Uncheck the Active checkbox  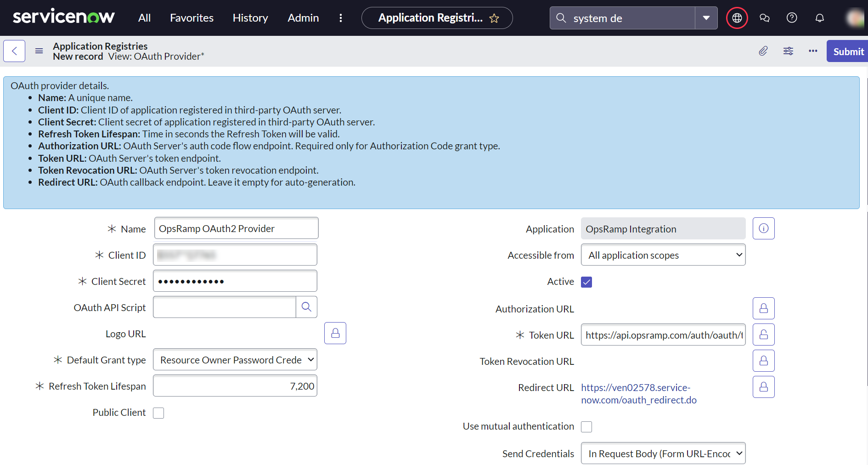tap(586, 282)
